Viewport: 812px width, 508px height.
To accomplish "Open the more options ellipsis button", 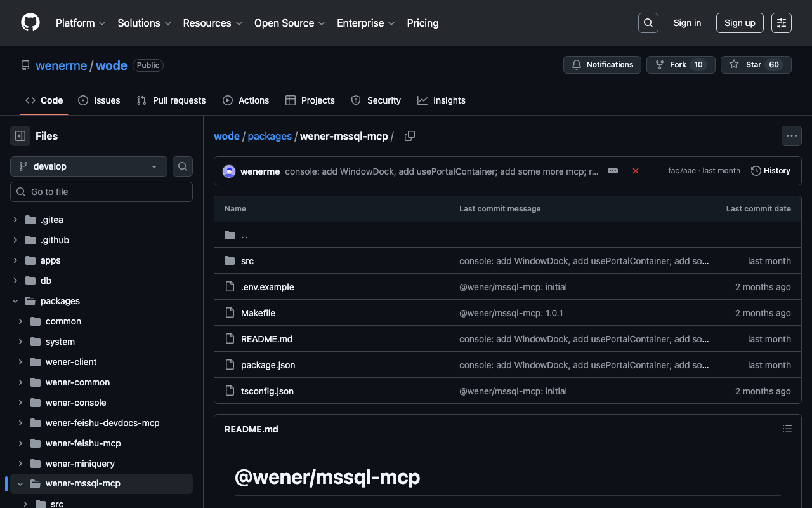I will click(x=791, y=136).
